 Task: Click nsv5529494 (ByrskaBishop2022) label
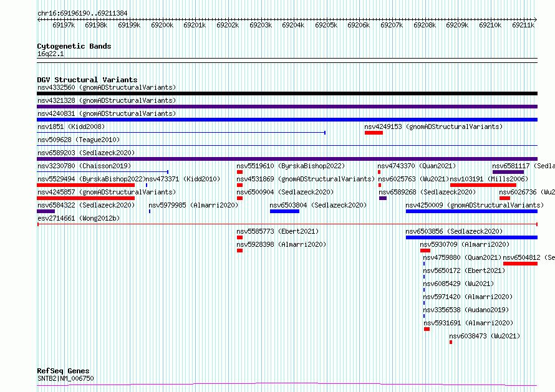pyautogui.click(x=92, y=179)
